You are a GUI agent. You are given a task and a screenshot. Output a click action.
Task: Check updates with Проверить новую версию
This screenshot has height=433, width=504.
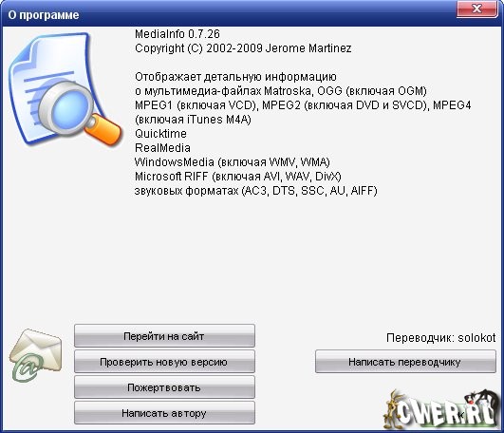click(164, 362)
